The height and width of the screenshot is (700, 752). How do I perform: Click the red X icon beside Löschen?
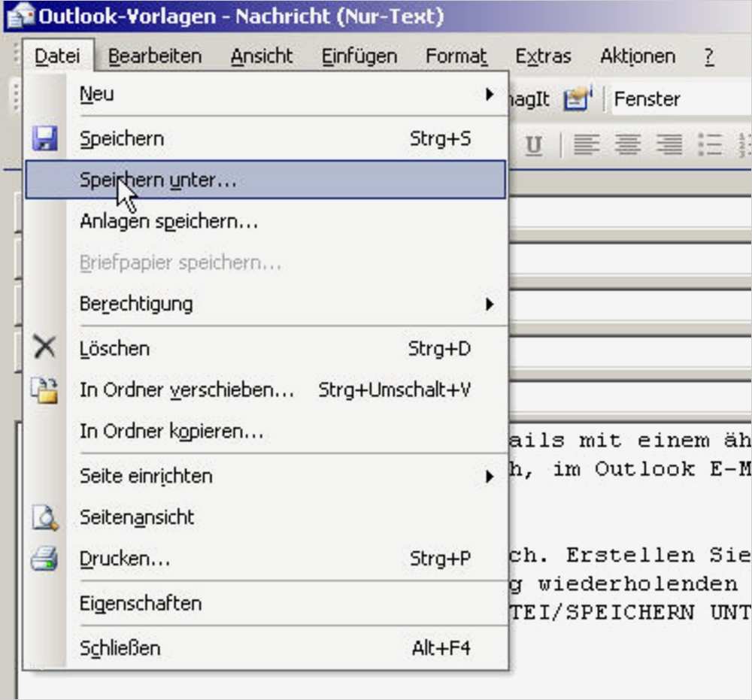[45, 347]
